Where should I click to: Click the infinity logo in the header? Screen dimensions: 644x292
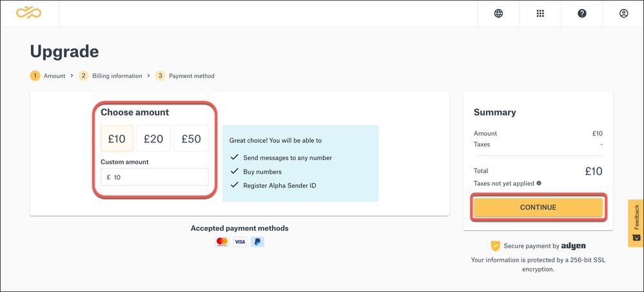coord(29,13)
